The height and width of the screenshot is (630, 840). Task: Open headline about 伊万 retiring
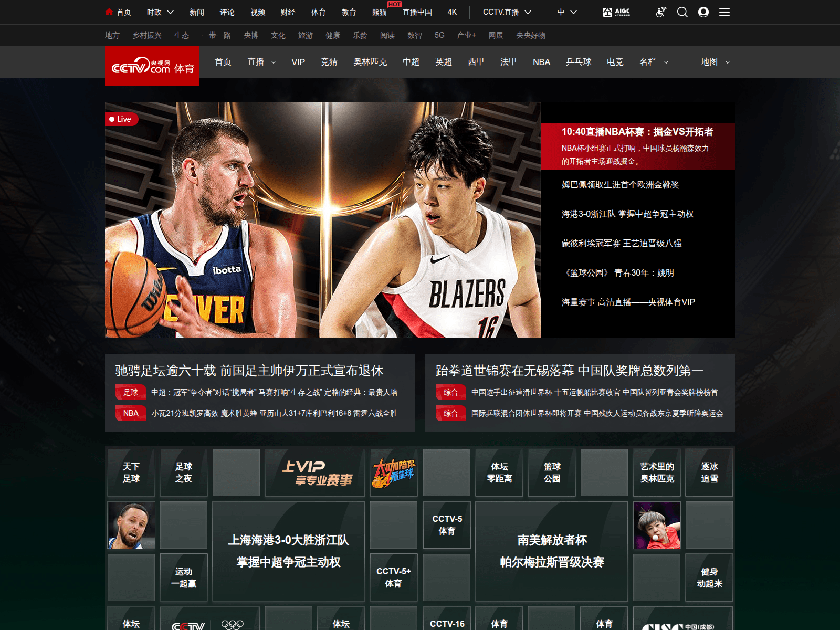(249, 371)
